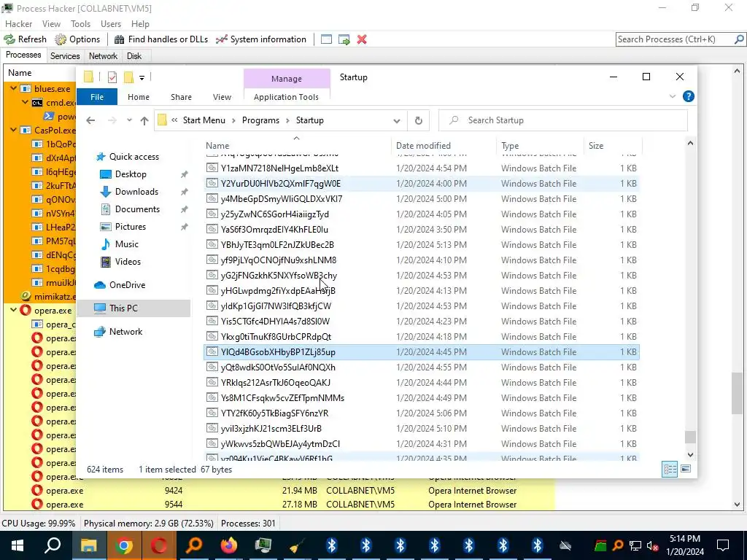The image size is (747, 560).
Task: Open Explorer help icon
Action: click(x=689, y=96)
